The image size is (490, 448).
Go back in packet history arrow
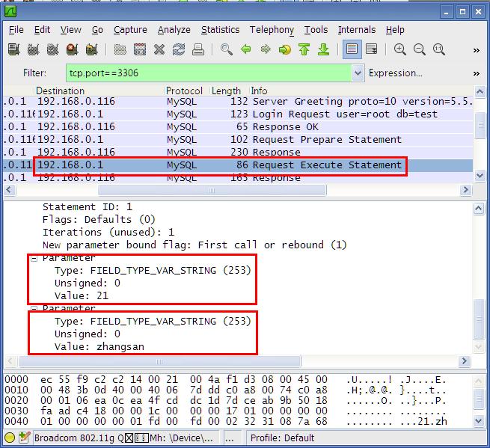click(x=246, y=49)
